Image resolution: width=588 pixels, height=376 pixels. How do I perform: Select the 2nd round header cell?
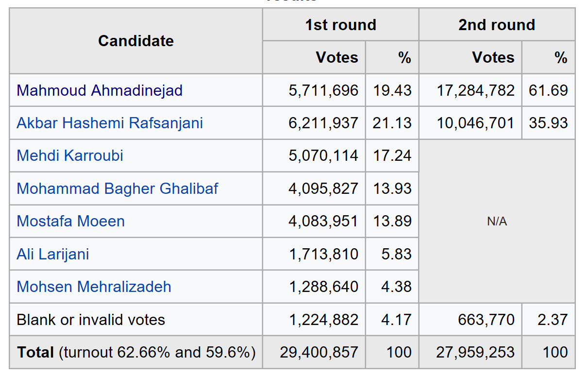[497, 25]
